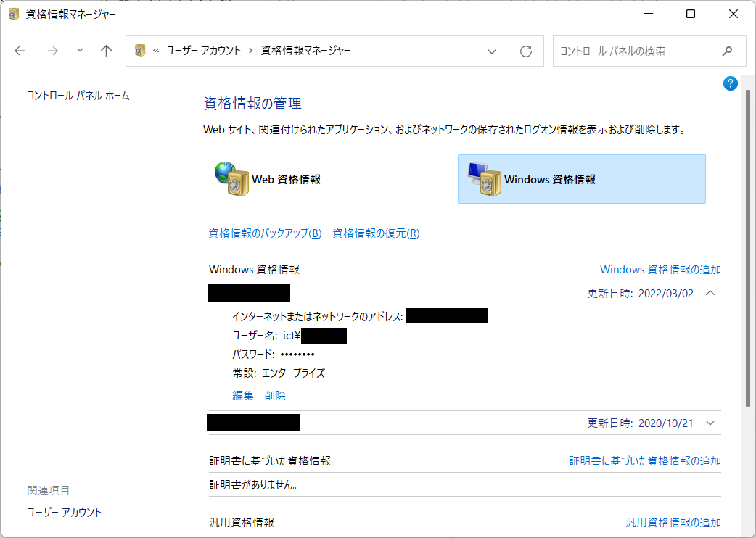This screenshot has height=538, width=756.
Task: Click Windows 資格情報の追加 link
Action: [660, 269]
